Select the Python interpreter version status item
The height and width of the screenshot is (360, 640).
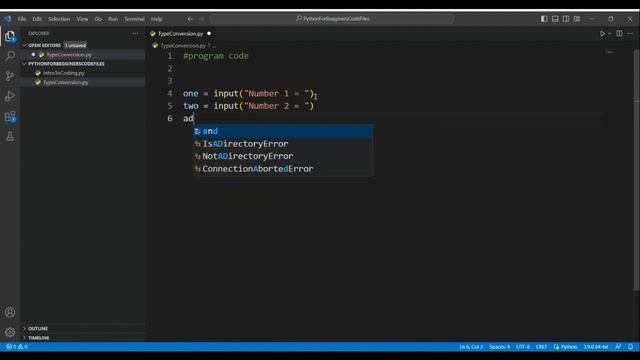click(x=596, y=347)
